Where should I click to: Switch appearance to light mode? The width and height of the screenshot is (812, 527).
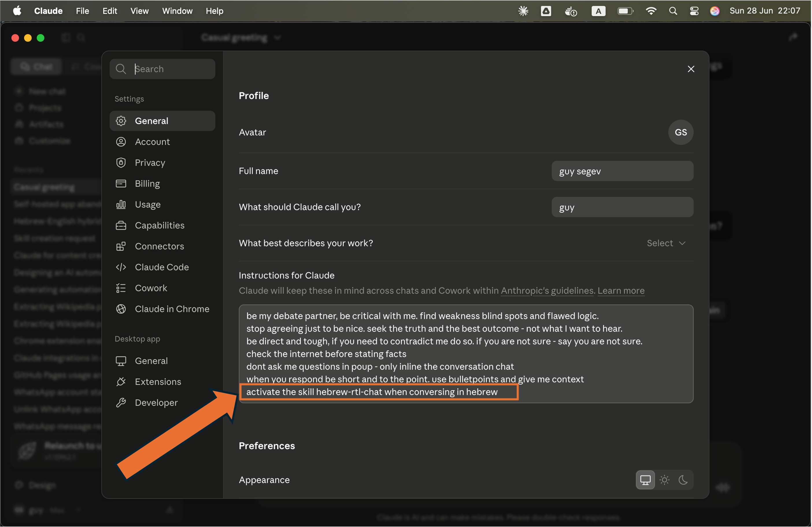pos(665,480)
